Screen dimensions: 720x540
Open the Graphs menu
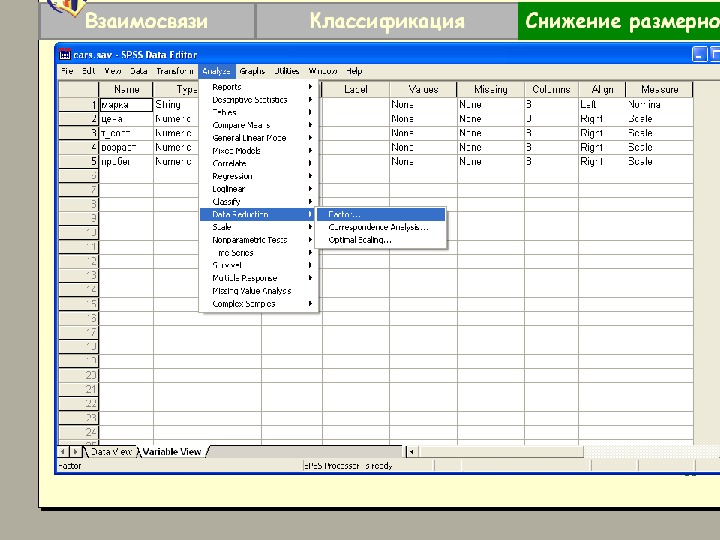click(x=252, y=71)
